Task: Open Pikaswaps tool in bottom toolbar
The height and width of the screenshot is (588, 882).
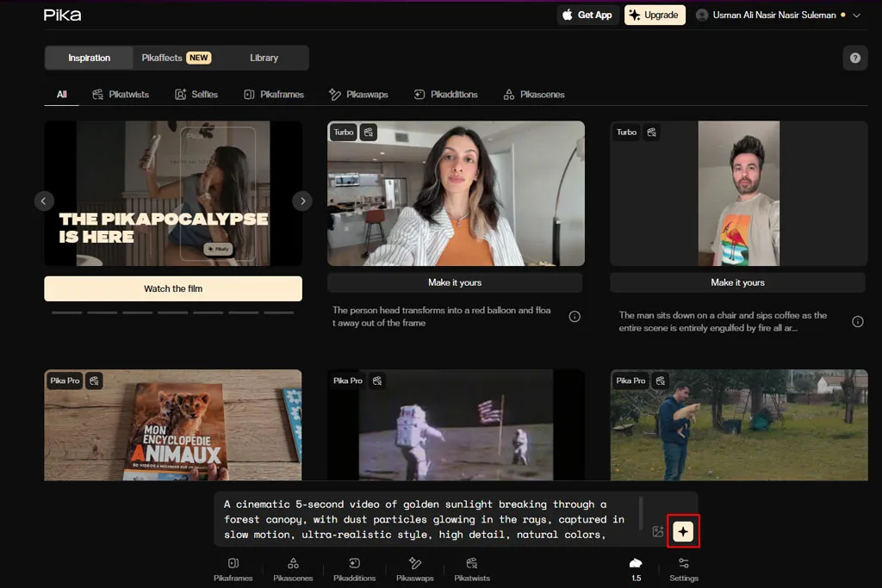Action: (x=415, y=569)
